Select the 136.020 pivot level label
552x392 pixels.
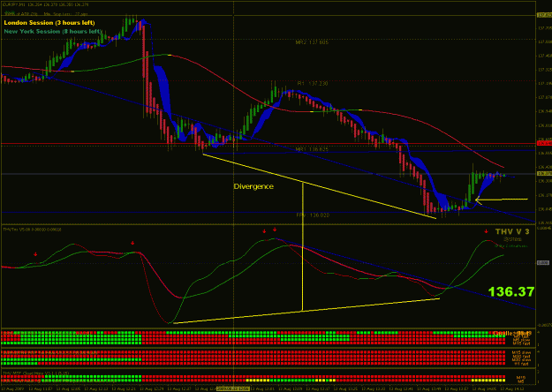[x=313, y=215]
